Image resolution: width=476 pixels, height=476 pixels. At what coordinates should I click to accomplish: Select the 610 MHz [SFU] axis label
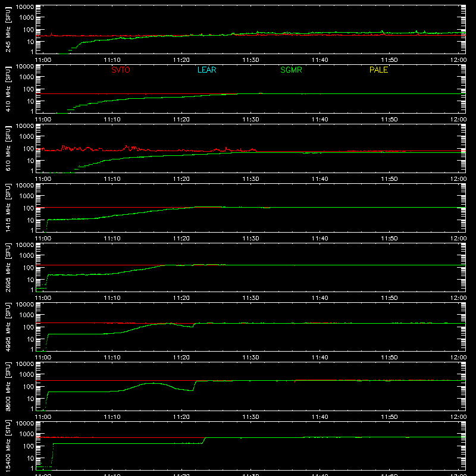pyautogui.click(x=8, y=148)
